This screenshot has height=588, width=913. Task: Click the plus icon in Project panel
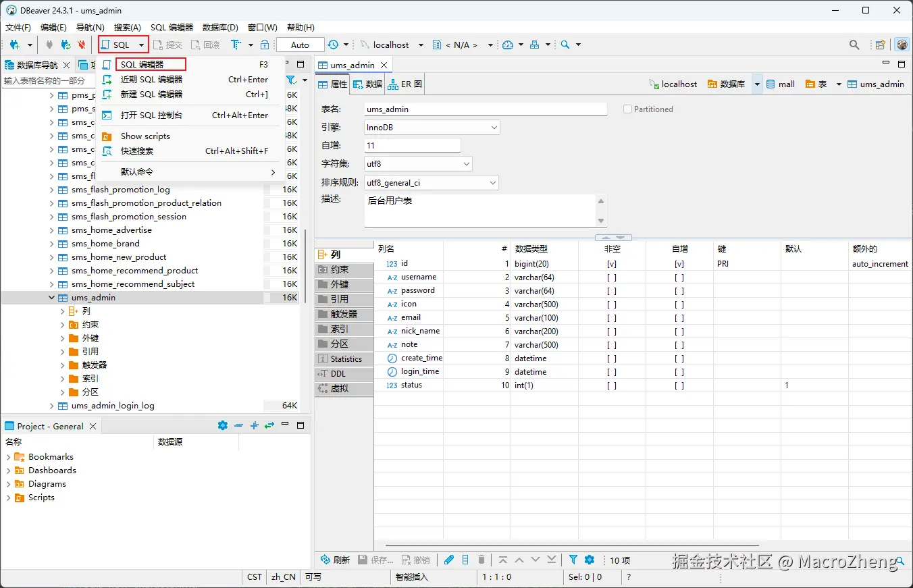coord(254,425)
